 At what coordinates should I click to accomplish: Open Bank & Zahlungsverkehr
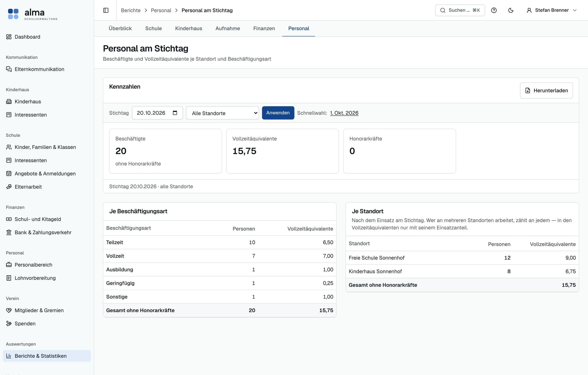pos(47,232)
